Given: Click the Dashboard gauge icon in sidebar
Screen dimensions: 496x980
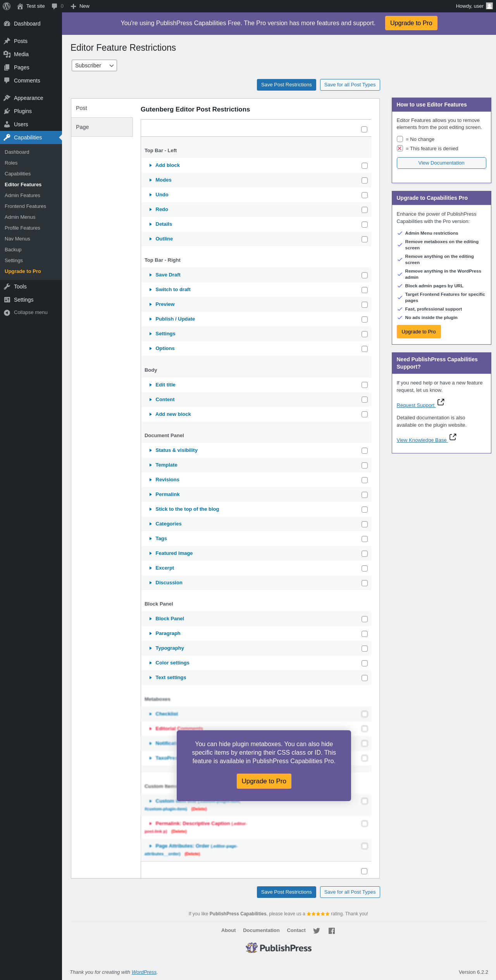Looking at the screenshot, I should point(7,24).
